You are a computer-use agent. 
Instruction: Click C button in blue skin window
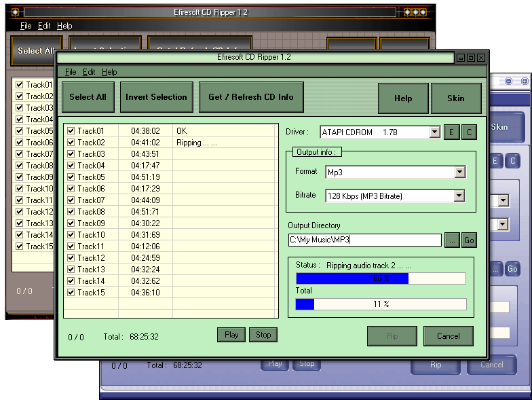click(x=513, y=161)
